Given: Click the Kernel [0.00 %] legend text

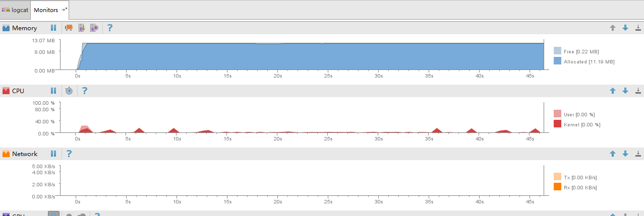Looking at the screenshot, I should pos(582,124).
